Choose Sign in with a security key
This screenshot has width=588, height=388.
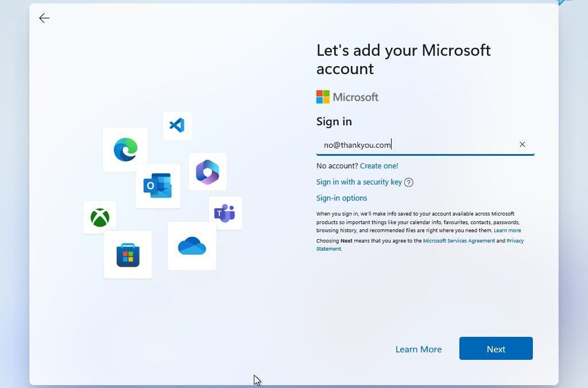click(359, 182)
